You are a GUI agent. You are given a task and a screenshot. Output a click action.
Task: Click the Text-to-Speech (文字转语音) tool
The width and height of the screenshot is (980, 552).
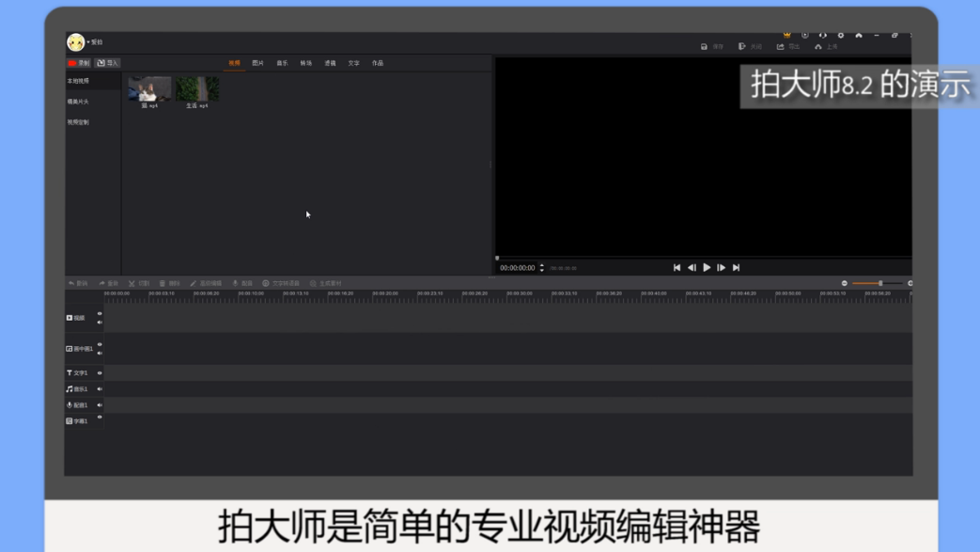[x=281, y=283]
